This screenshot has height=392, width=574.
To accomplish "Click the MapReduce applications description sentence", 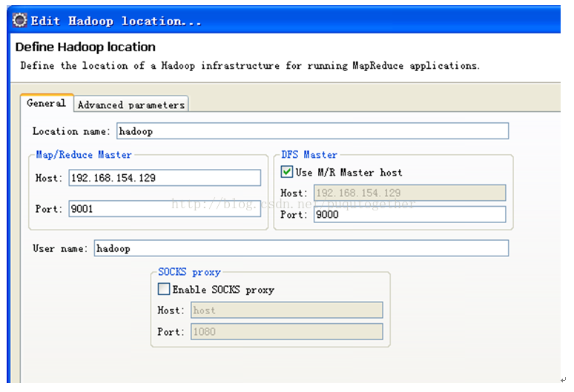I will point(250,66).
